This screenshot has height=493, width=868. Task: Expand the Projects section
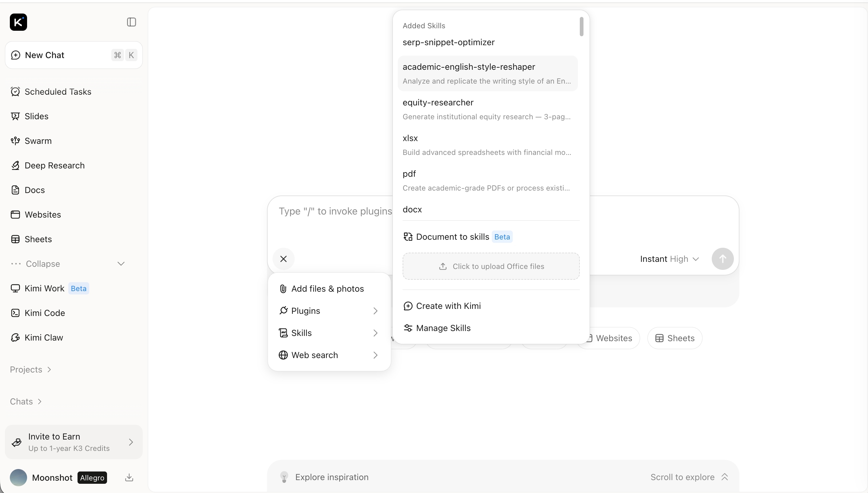pos(30,370)
